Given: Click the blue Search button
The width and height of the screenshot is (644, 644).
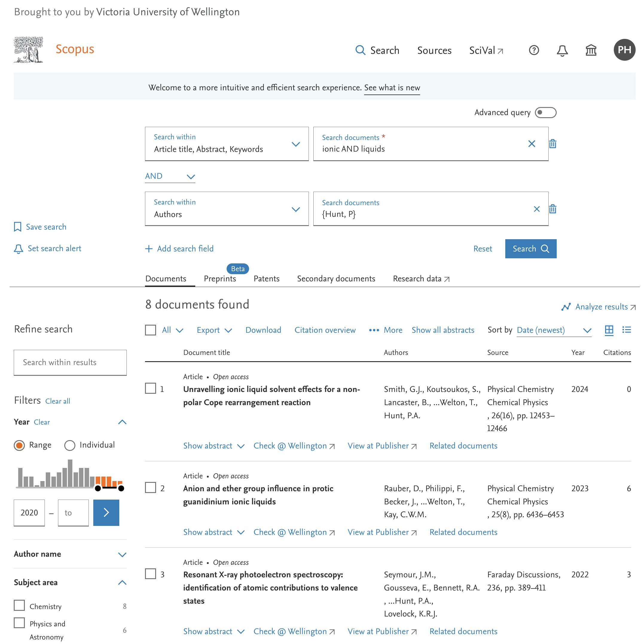Looking at the screenshot, I should coord(530,249).
